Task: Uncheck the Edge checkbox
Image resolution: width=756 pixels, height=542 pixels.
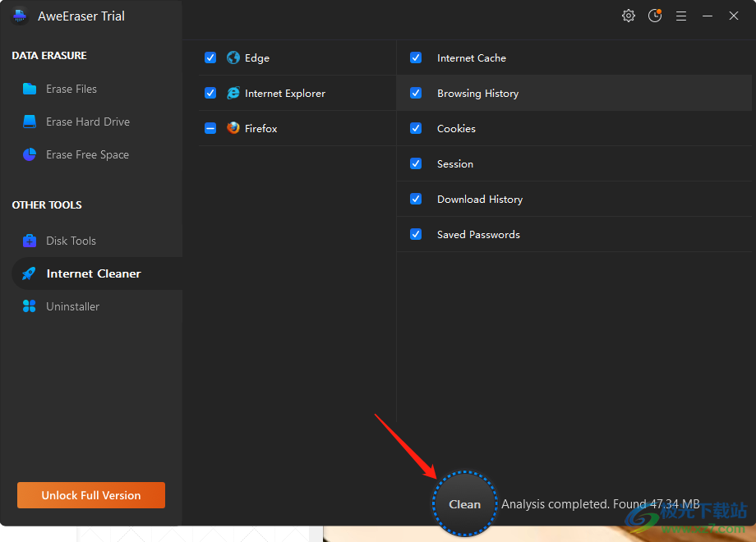Action: click(x=210, y=57)
